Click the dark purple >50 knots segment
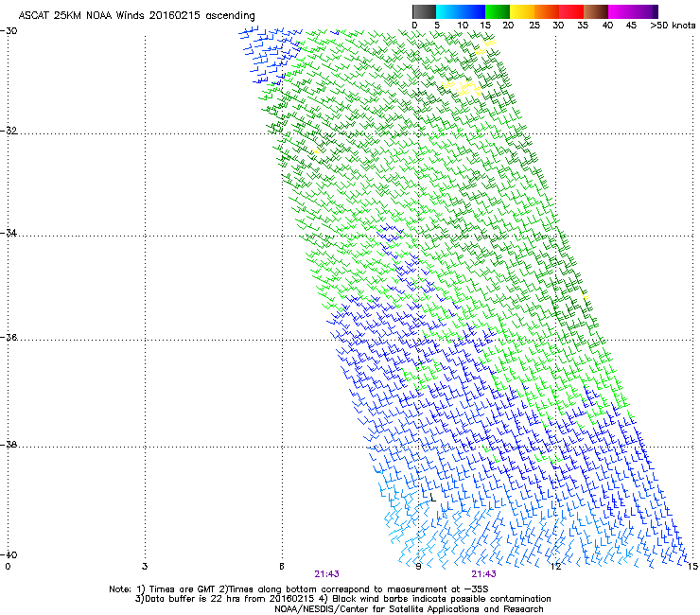The height and width of the screenshot is (615, 700). pos(656,11)
